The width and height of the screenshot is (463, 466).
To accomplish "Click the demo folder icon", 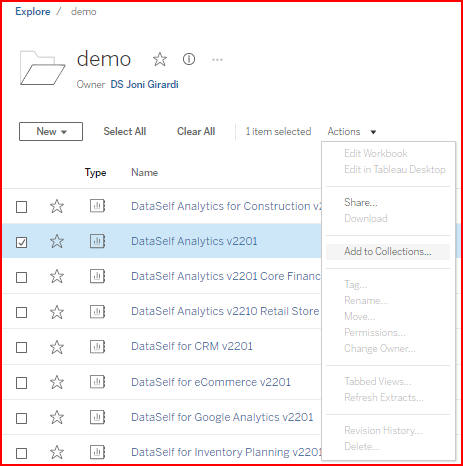I will tap(42, 68).
